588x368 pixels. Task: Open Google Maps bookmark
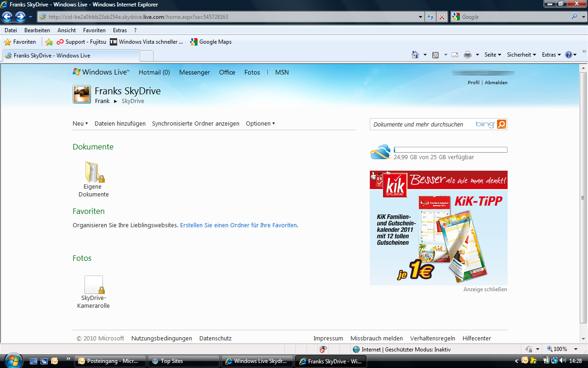point(211,42)
